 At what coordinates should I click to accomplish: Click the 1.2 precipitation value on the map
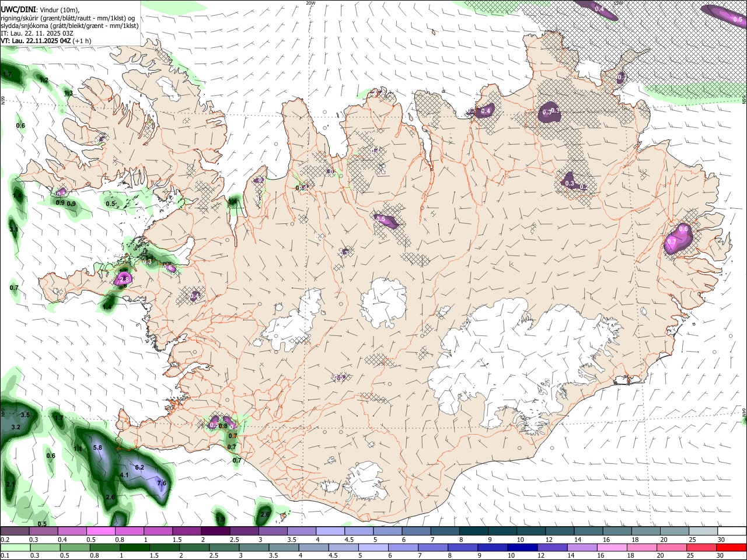44,80
